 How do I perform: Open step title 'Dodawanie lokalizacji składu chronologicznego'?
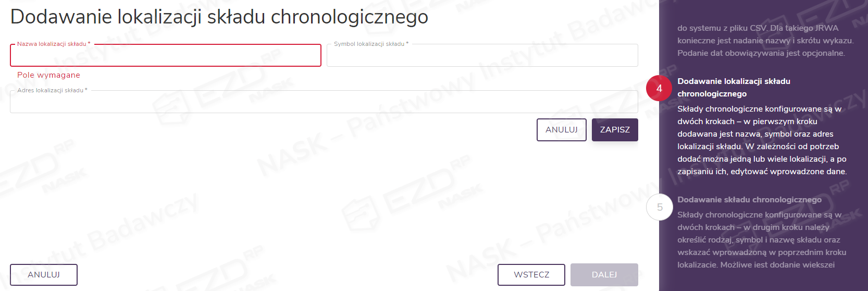(x=733, y=88)
